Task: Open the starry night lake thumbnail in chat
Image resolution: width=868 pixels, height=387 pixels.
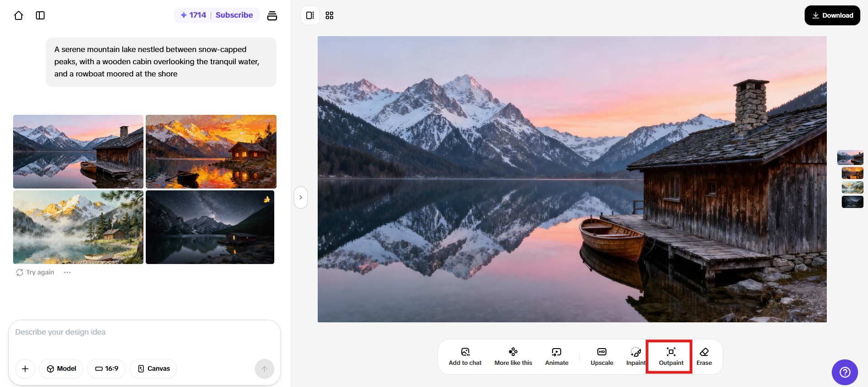Action: 210,227
